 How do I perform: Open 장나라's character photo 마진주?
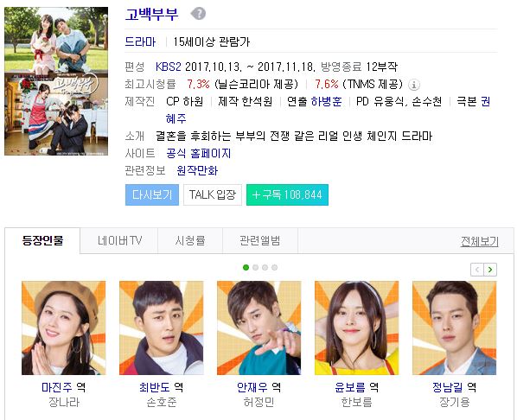pos(64,328)
